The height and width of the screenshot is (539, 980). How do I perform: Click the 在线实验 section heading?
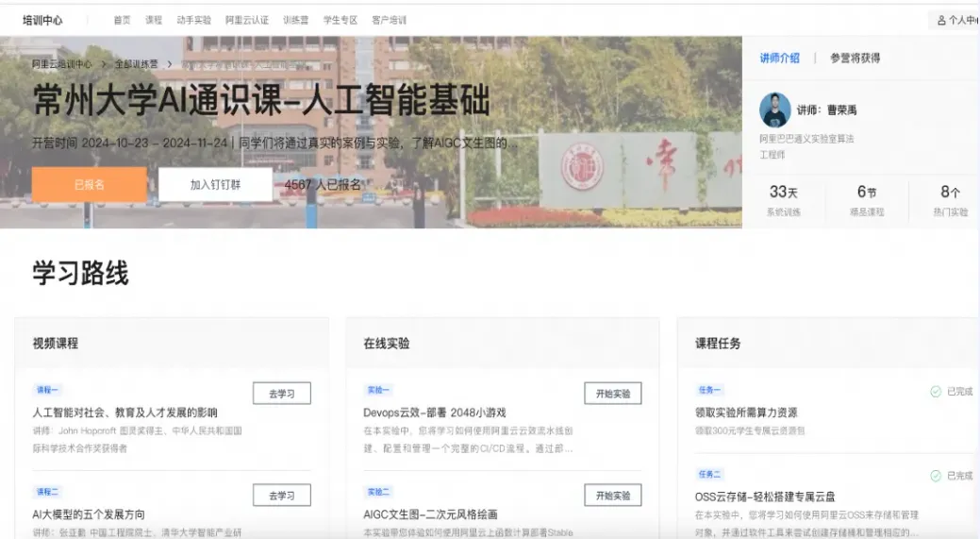click(x=387, y=343)
